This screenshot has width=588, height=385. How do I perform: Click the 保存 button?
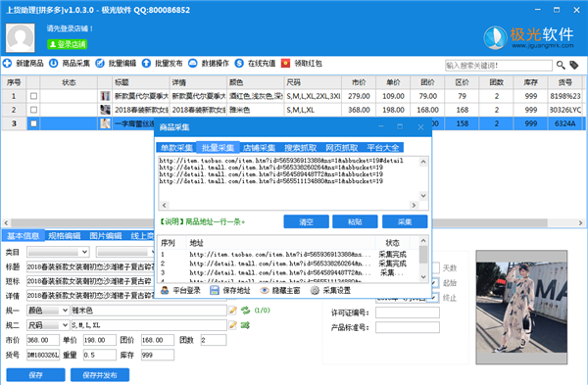tap(35, 375)
